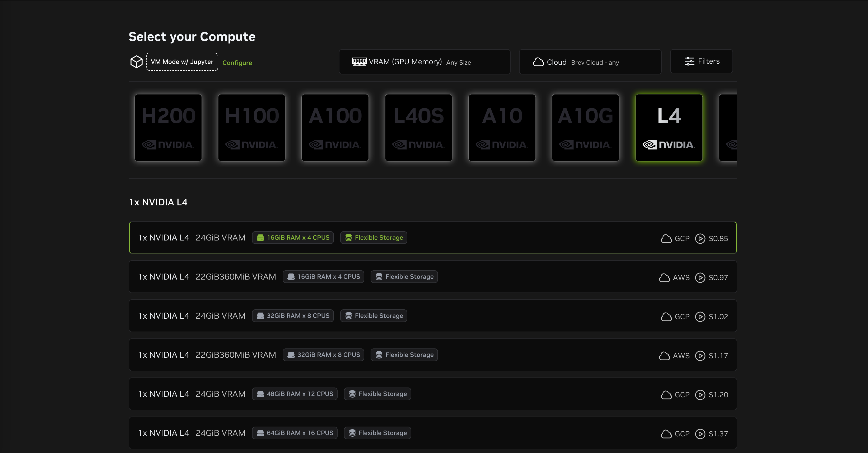Choose the L40S GPU tile
Screen dimensions: 868x453
pos(418,128)
